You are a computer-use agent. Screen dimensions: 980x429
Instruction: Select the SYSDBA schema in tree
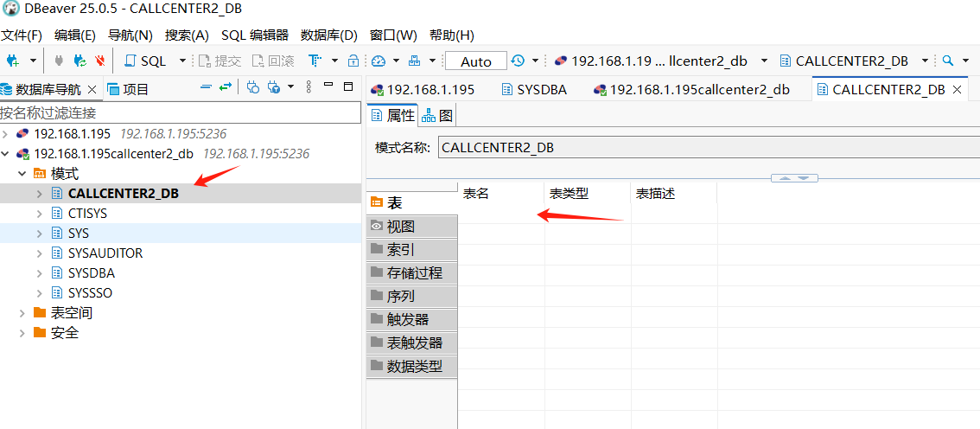[92, 273]
